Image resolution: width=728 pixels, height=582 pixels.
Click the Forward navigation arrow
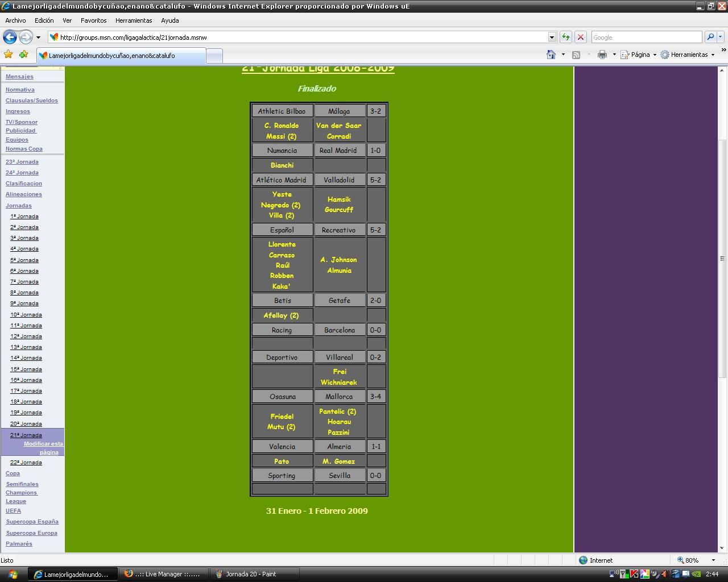(26, 38)
